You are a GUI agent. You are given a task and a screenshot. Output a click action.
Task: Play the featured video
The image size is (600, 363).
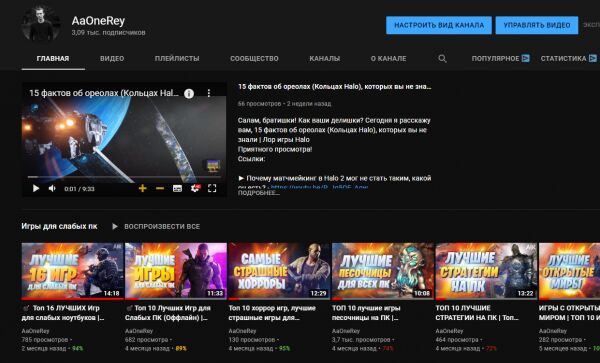click(x=36, y=188)
